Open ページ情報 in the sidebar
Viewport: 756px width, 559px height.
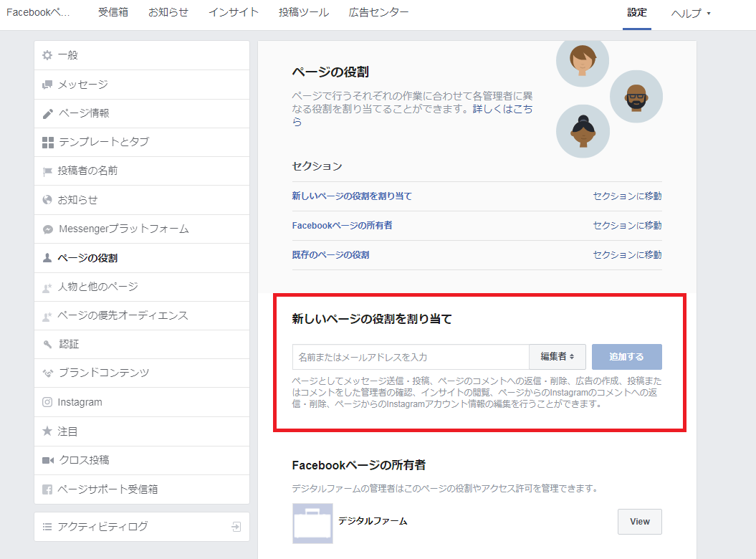[142, 114]
